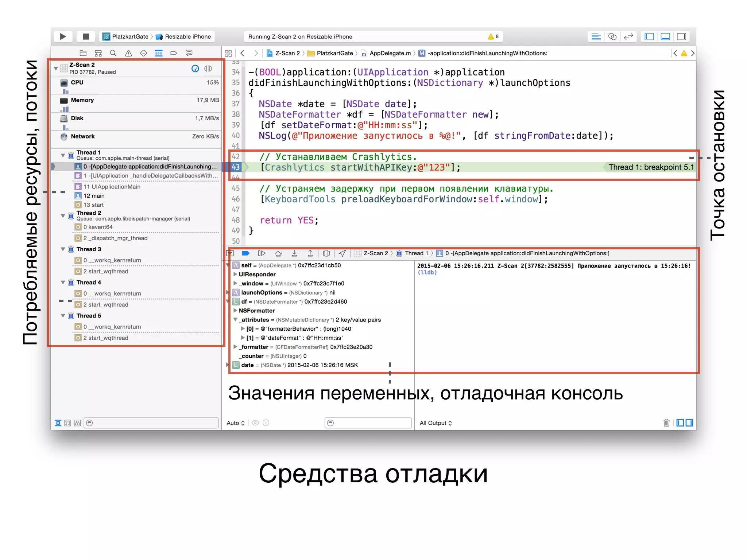Image resolution: width=747 pixels, height=560 pixels.
Task: Click the AppDelegate.m breadcrumb
Action: coord(386,53)
